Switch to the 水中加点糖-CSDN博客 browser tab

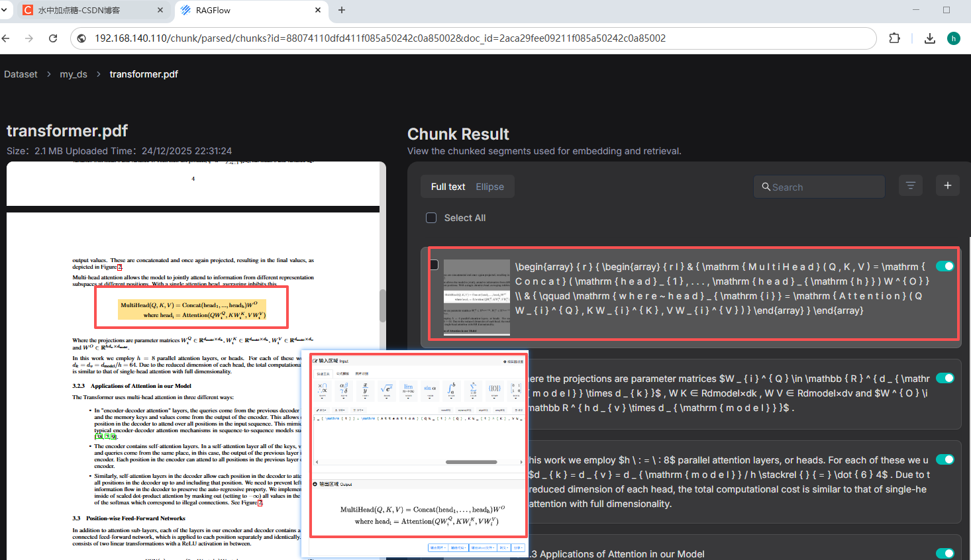point(93,10)
